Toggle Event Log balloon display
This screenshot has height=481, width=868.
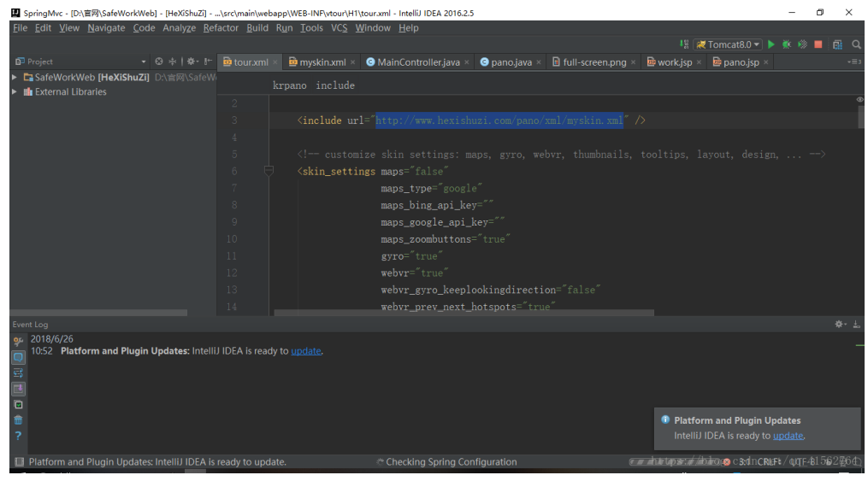[x=18, y=357]
